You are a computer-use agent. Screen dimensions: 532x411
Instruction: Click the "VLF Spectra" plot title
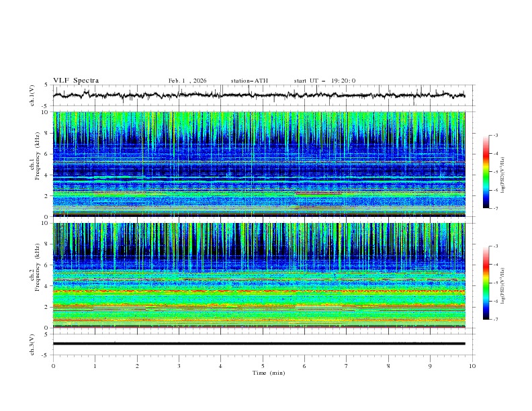76,81
